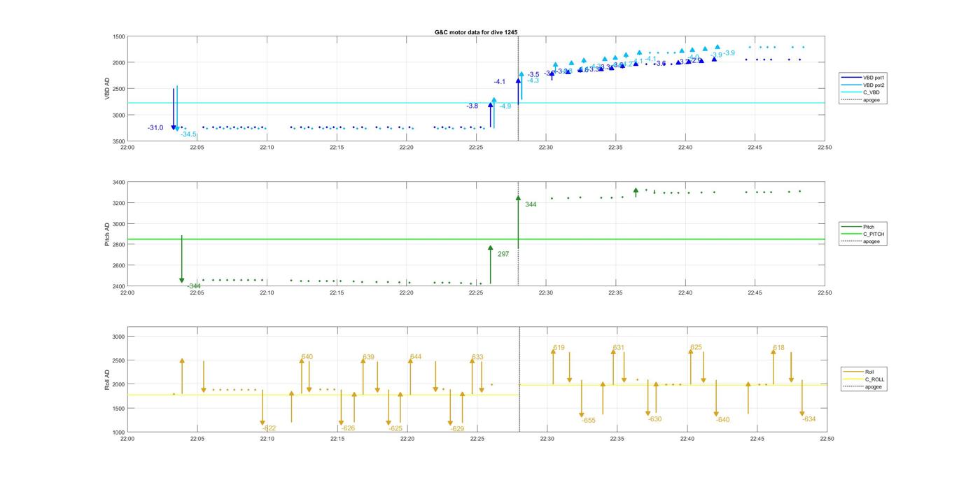Click the "631" roll data label
Image resolution: width=980 pixels, height=485 pixels.
[x=618, y=347]
